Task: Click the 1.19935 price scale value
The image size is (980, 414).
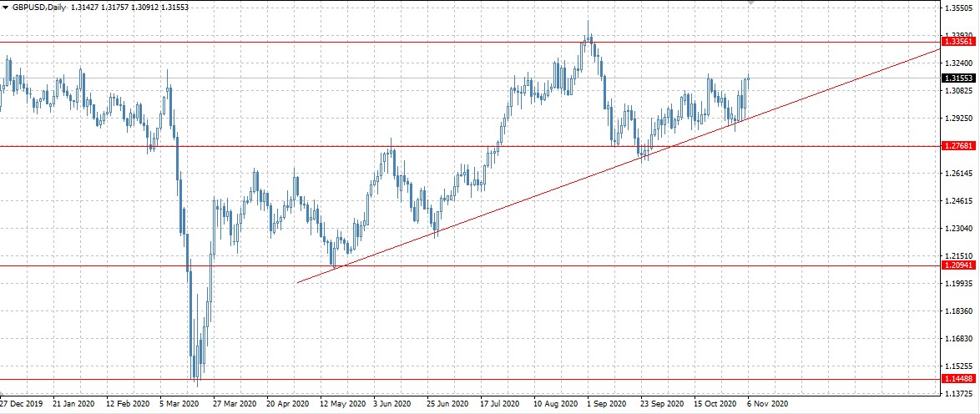Action: click(x=959, y=283)
